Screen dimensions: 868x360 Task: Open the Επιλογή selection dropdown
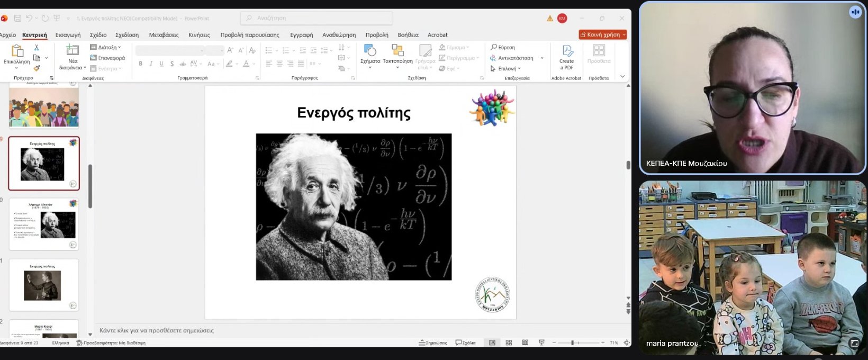506,69
